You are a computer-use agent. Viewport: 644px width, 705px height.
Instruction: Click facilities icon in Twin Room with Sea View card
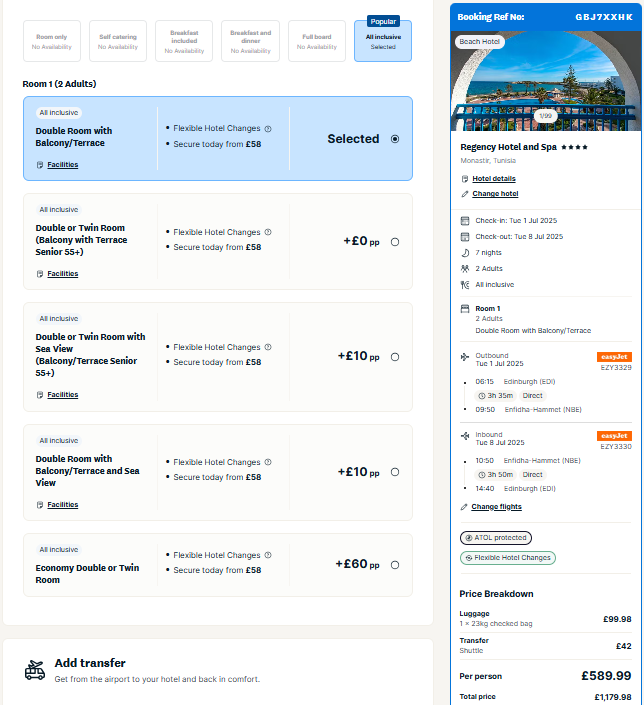(x=40, y=395)
